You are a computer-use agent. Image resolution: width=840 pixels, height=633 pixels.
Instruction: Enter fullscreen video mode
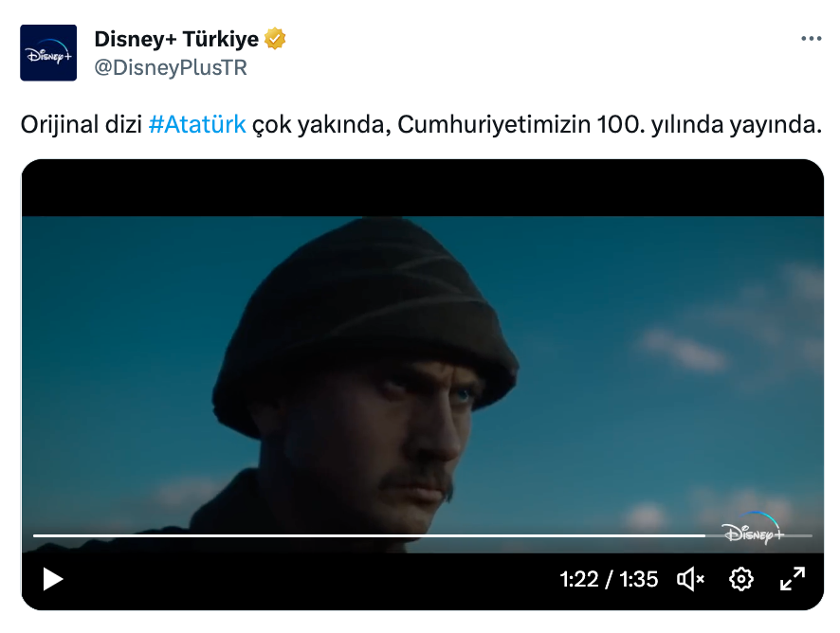coord(792,579)
